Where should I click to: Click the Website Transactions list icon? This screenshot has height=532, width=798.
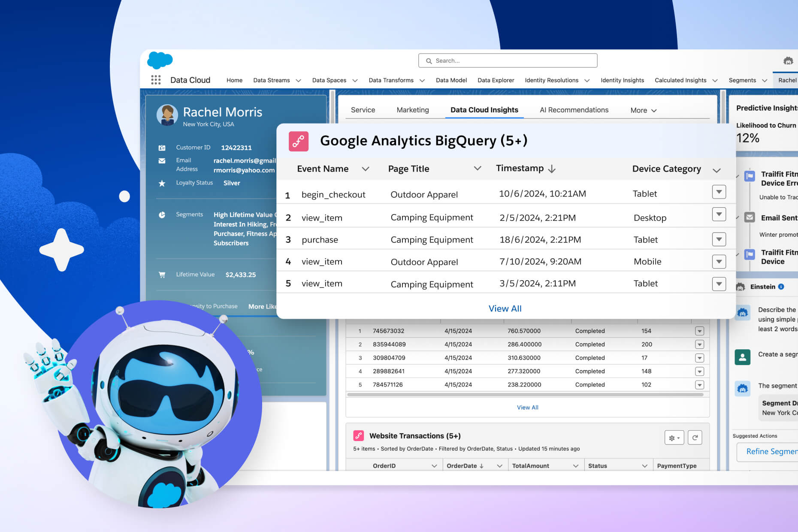click(359, 436)
